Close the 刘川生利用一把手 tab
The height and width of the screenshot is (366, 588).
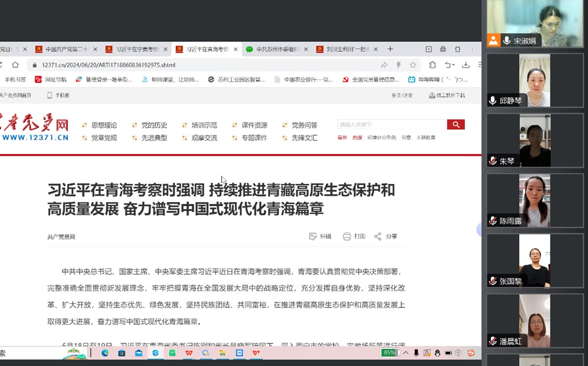[x=376, y=49]
